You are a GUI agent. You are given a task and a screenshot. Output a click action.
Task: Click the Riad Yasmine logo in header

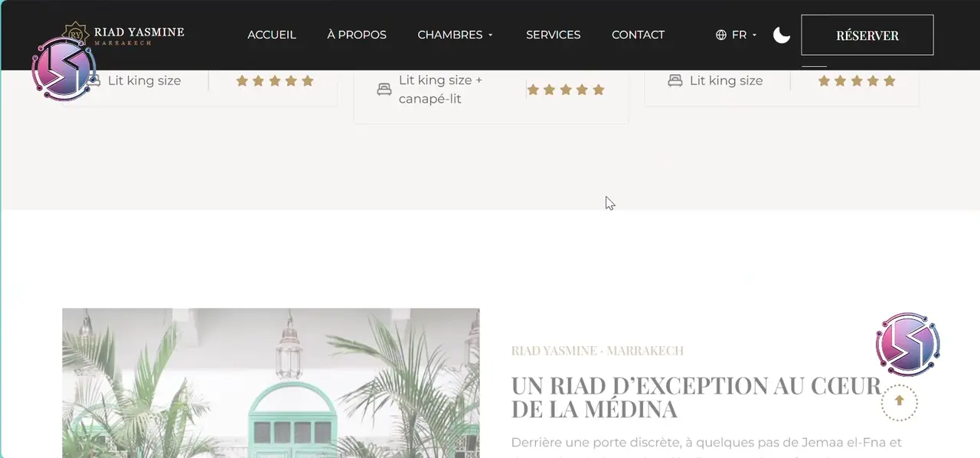pyautogui.click(x=123, y=34)
